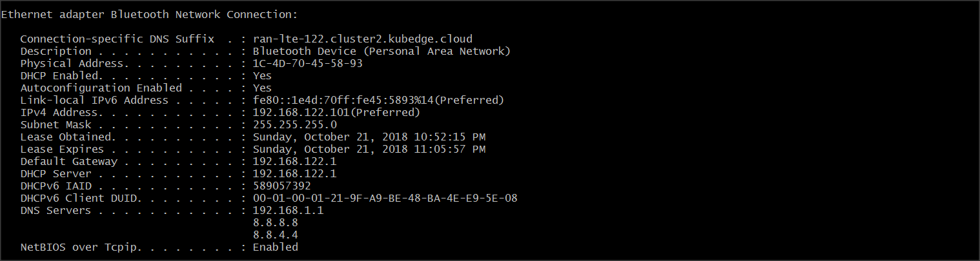This screenshot has width=980, height=261.
Task: Click the first DNS server 192.168.1.1
Action: click(x=288, y=210)
